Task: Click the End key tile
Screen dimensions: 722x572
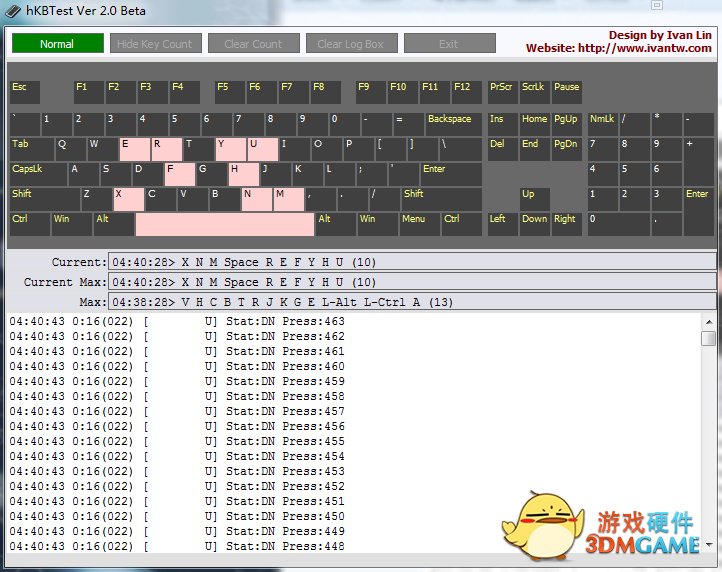Action: pos(535,149)
